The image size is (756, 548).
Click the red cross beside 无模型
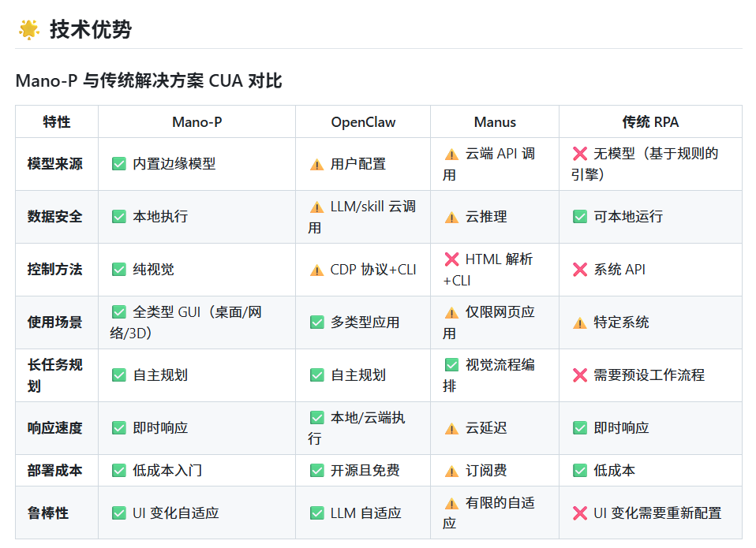[x=580, y=154]
